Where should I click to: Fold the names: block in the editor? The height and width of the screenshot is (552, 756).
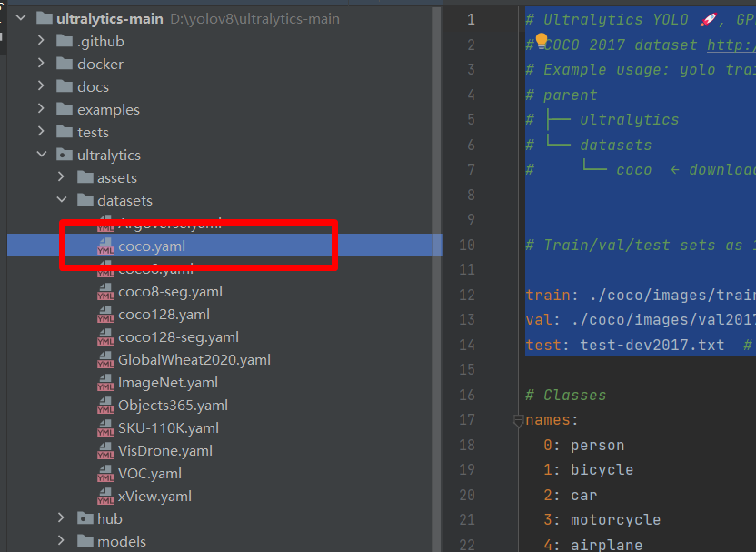tap(518, 420)
